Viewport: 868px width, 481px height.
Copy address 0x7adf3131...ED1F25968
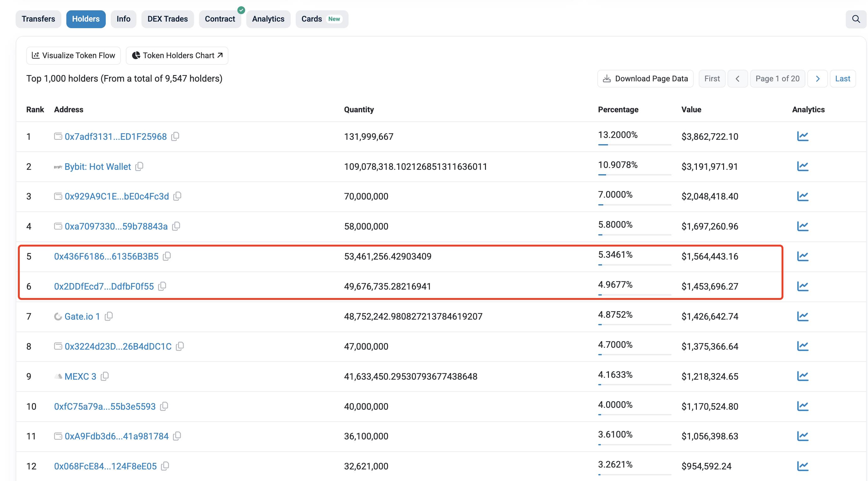click(175, 136)
